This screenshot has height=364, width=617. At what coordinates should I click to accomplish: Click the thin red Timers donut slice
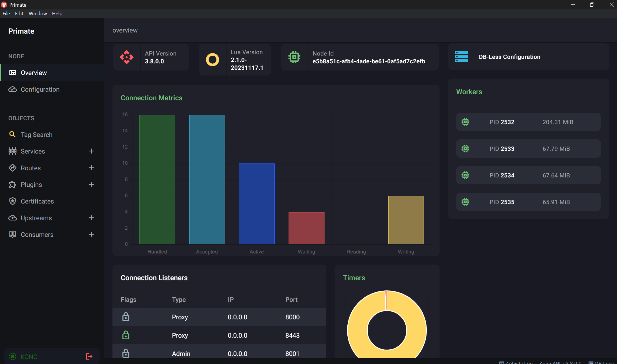pos(386,301)
